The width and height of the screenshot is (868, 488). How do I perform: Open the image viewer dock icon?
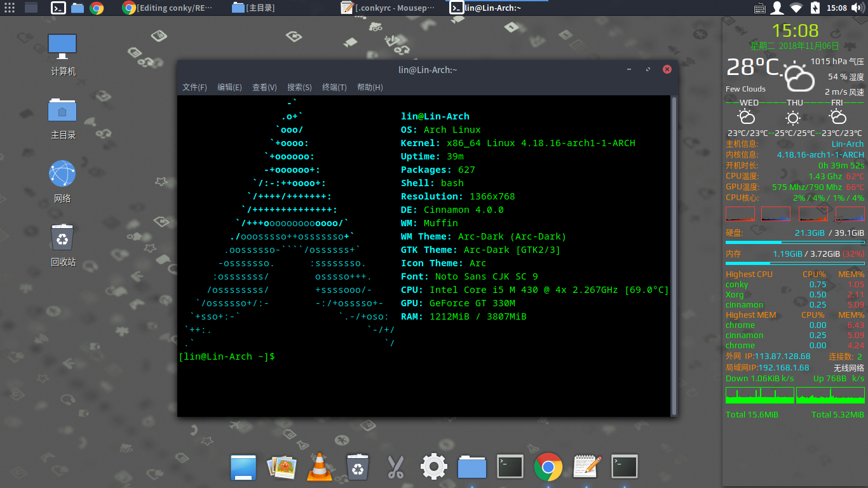[x=281, y=468]
